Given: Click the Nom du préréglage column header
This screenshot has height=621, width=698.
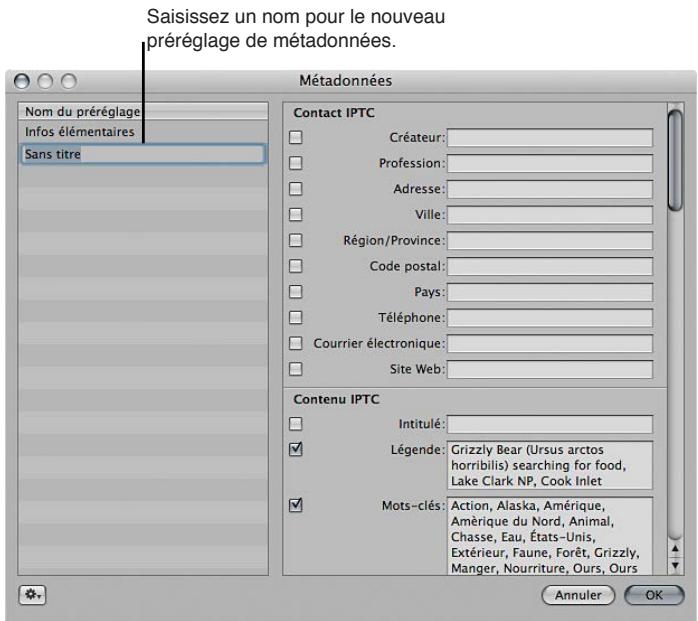Looking at the screenshot, I should pos(143,111).
